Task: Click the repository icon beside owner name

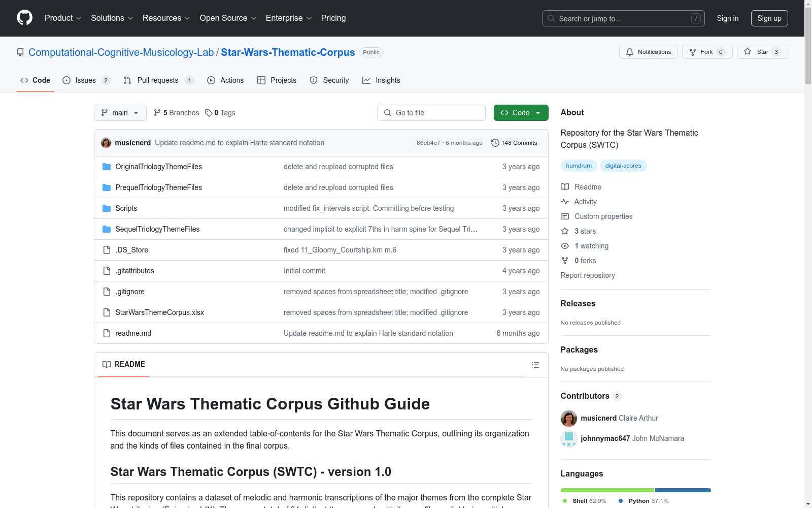Action: tap(20, 52)
